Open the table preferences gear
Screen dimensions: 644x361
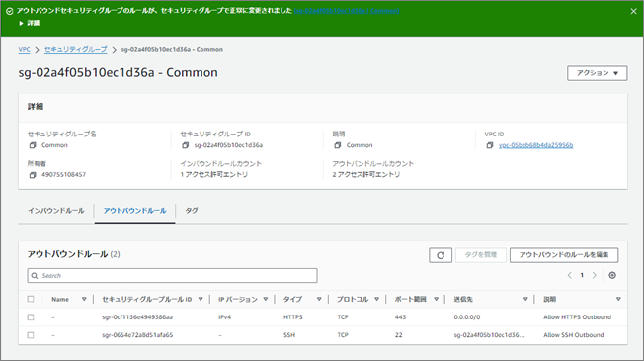click(x=612, y=276)
